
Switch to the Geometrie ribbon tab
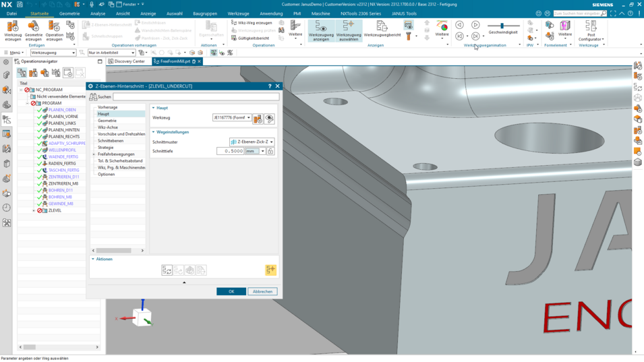(x=69, y=13)
